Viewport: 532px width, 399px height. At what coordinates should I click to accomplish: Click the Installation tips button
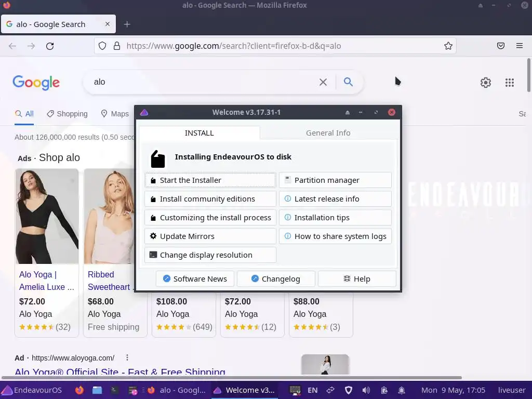(335, 218)
